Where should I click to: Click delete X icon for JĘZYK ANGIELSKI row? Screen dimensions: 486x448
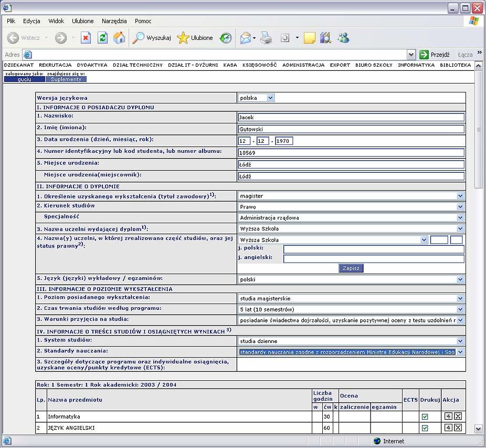tap(458, 428)
